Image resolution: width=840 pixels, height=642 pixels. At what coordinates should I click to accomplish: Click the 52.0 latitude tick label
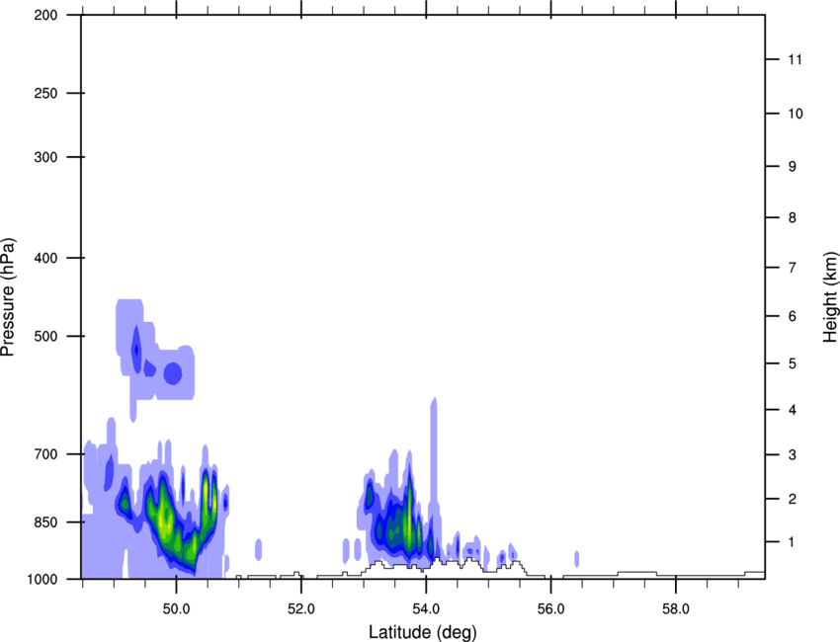click(301, 609)
